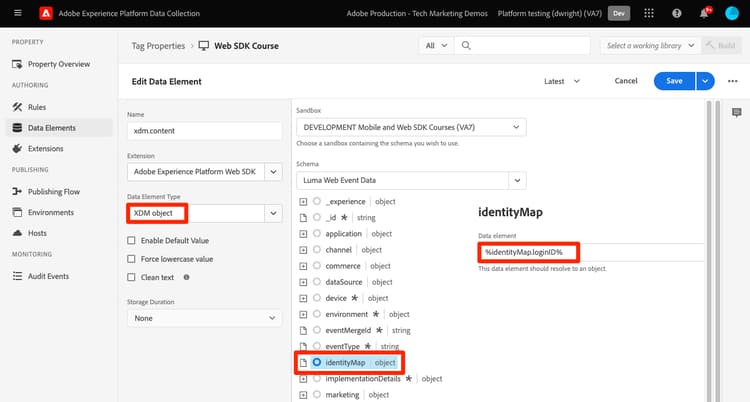Click into the top search field
The image size is (750, 402).
point(522,45)
